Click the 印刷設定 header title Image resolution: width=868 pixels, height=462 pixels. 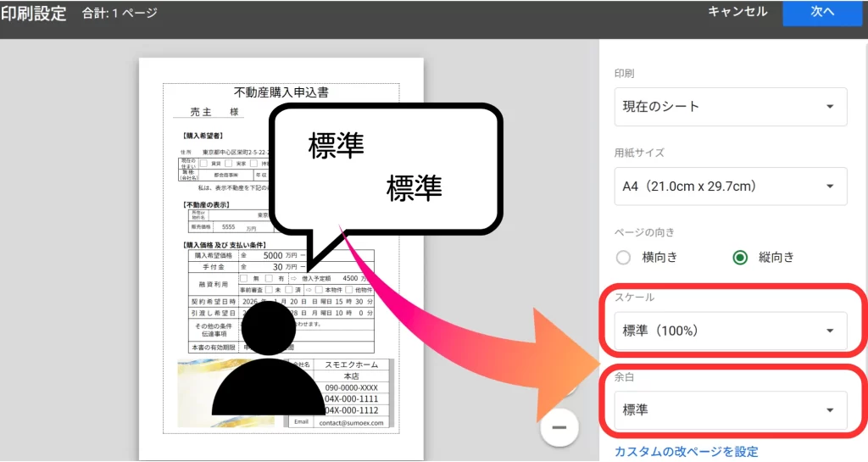point(34,14)
